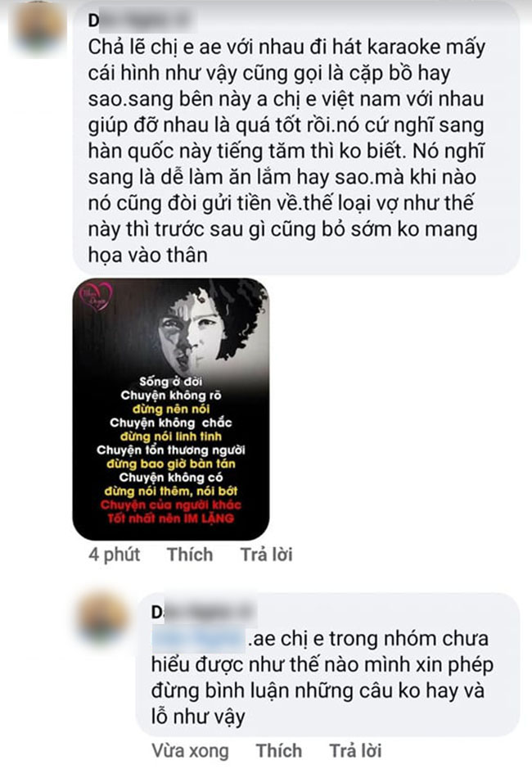Click Trả lời under the Vừa xong reply
The height and width of the screenshot is (783, 532).
[x=355, y=751]
